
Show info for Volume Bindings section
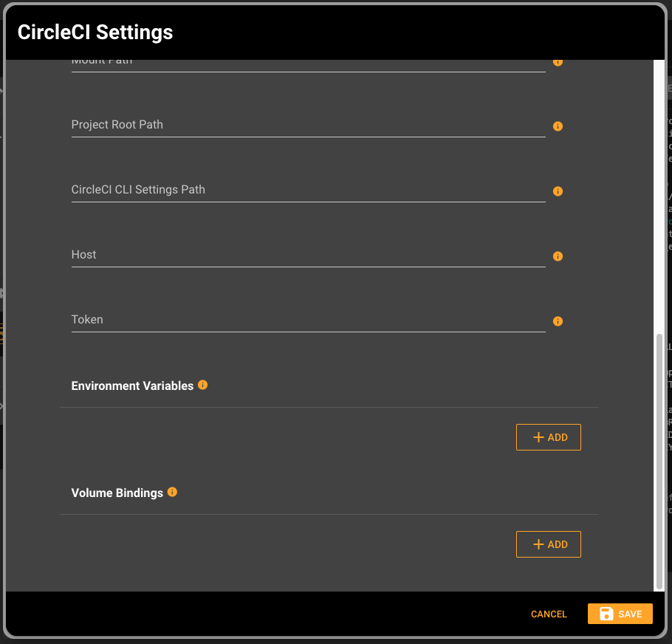coord(172,492)
